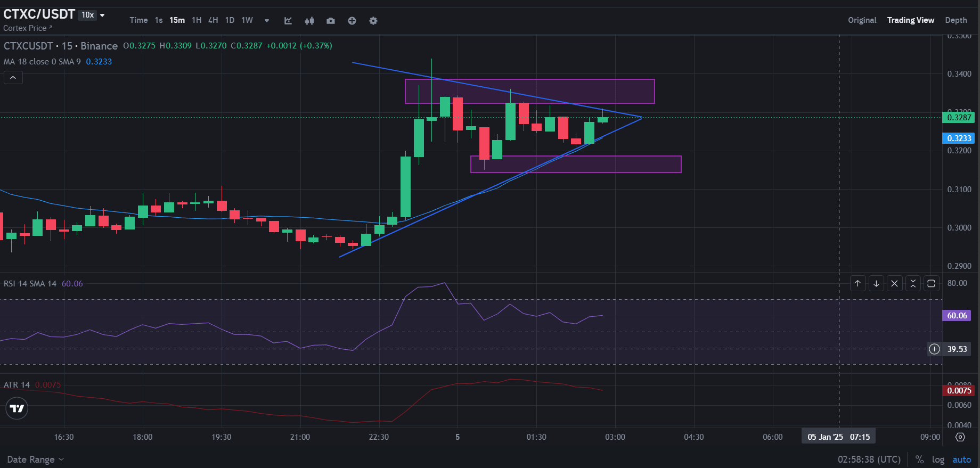Select the lower purple support zone rectangle
This screenshot has height=468, width=980.
576,164
